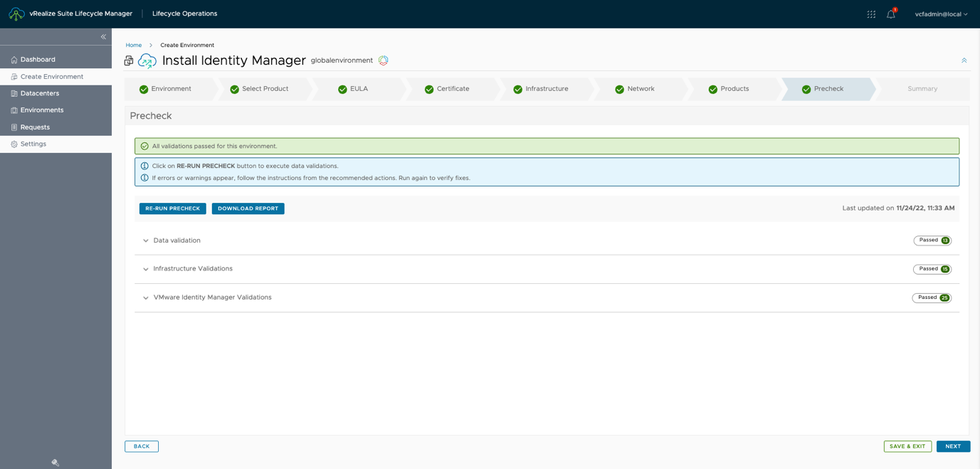Click the info icon beside errors or warnings hint

pos(144,178)
